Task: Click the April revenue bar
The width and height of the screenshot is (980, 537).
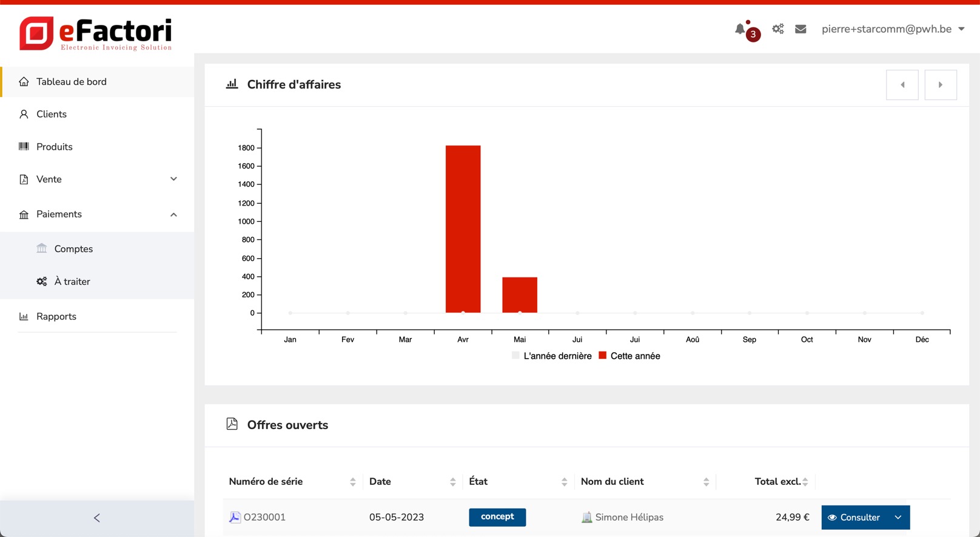Action: point(463,229)
